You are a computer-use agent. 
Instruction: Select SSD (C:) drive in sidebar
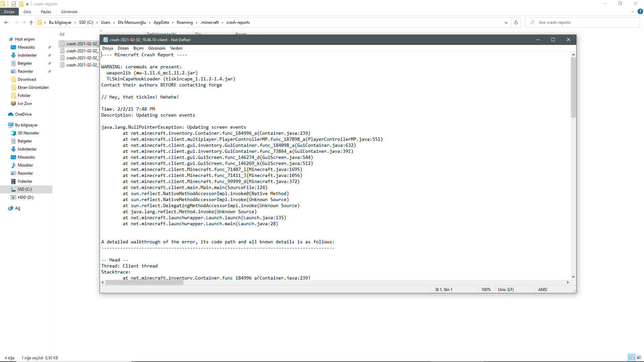coord(25,189)
